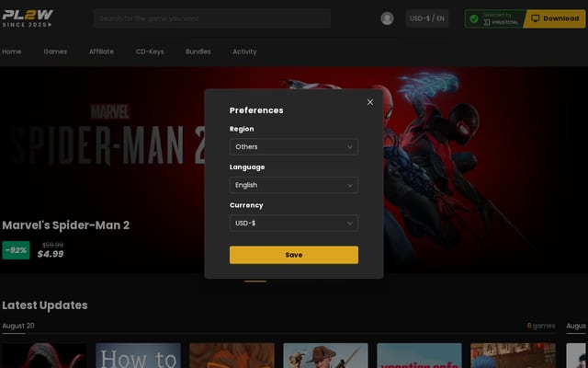Open the Region dropdown showing Others
Viewport: 588px width, 368px height.
tap(294, 147)
